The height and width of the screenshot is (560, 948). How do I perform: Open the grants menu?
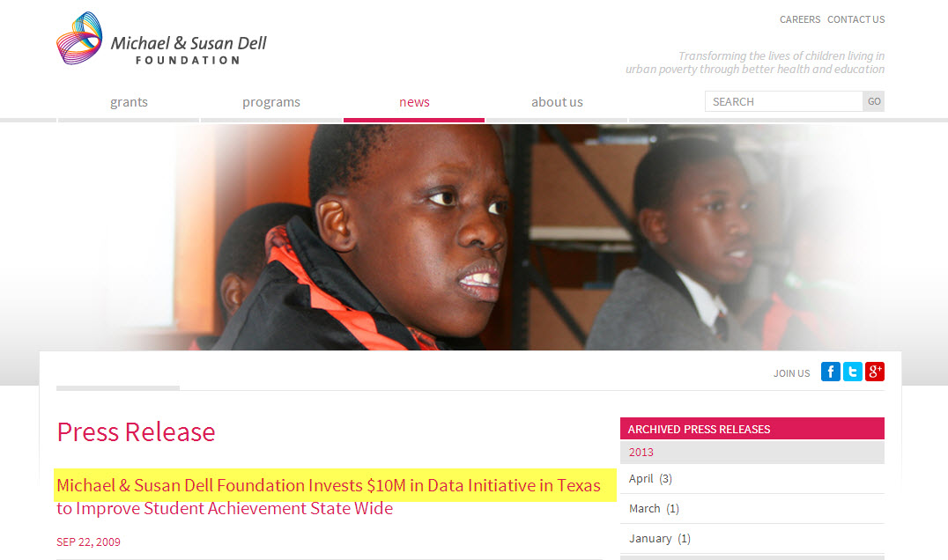click(x=129, y=102)
